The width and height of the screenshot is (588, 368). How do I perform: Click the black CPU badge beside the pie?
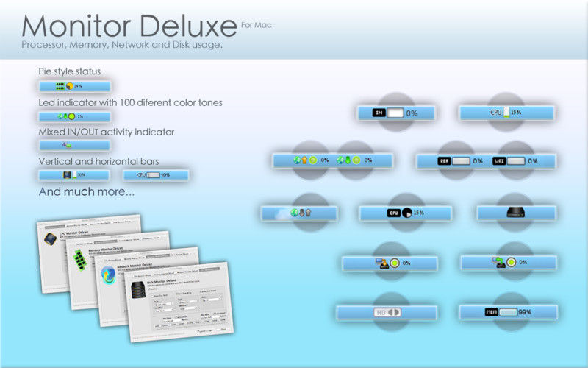(394, 213)
